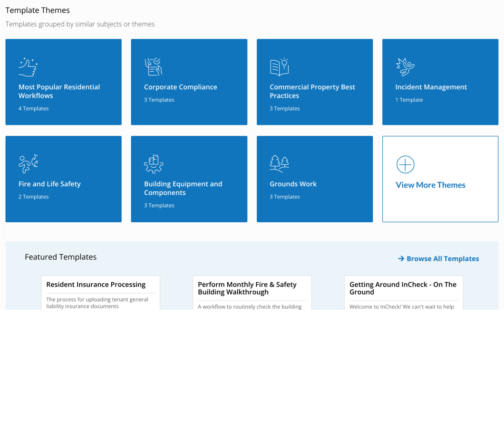Click View More Themes text
504x438 pixels.
[x=430, y=185]
